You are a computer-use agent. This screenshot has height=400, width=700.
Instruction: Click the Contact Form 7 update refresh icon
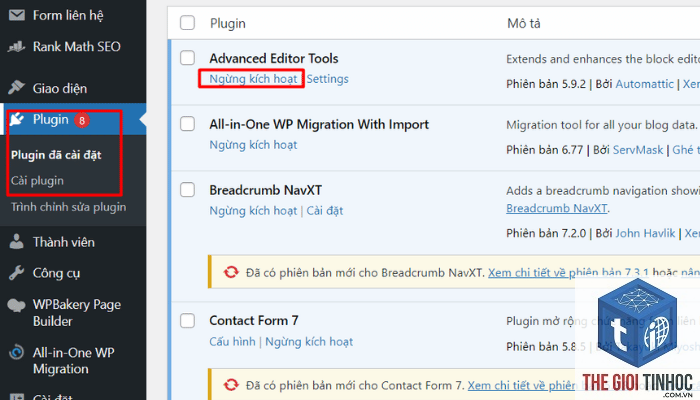coord(231,385)
